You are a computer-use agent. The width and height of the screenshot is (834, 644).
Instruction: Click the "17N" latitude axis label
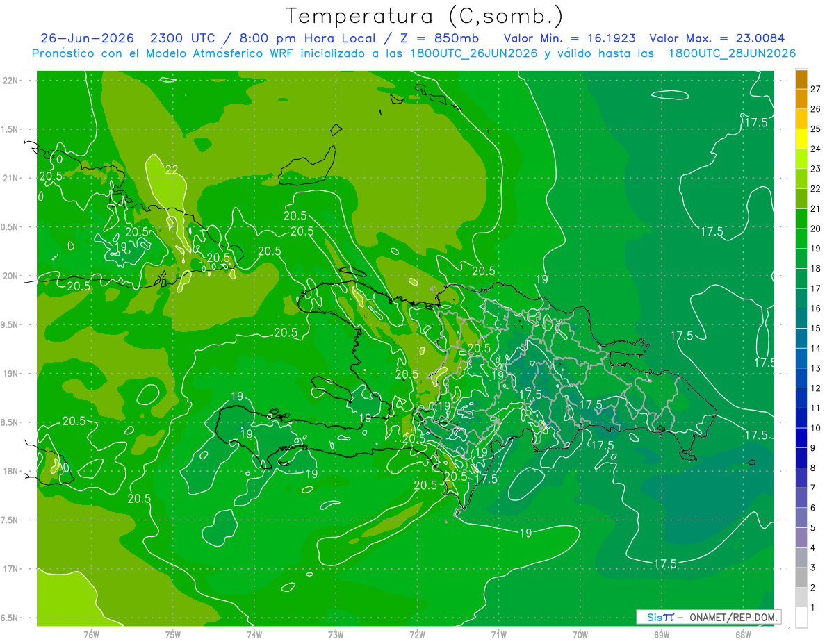[x=10, y=570]
